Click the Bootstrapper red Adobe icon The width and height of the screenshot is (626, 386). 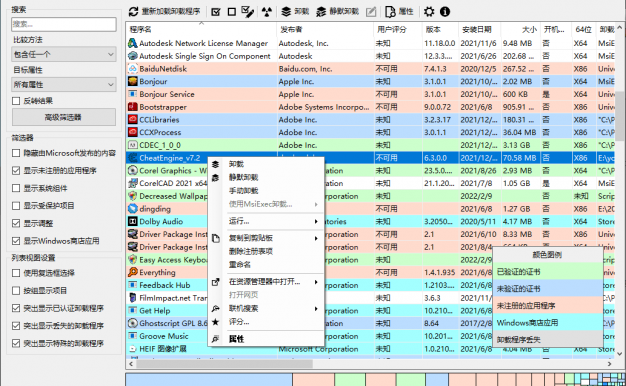click(133, 107)
